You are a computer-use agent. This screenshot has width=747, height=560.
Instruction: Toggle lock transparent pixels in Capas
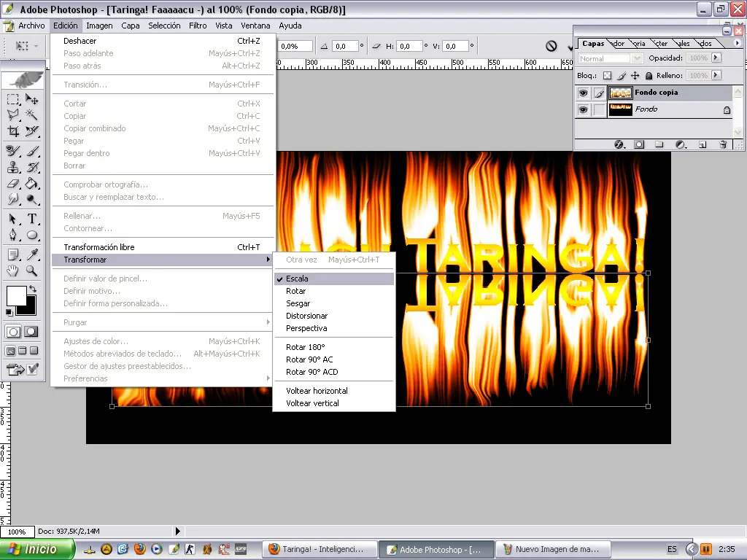point(608,76)
